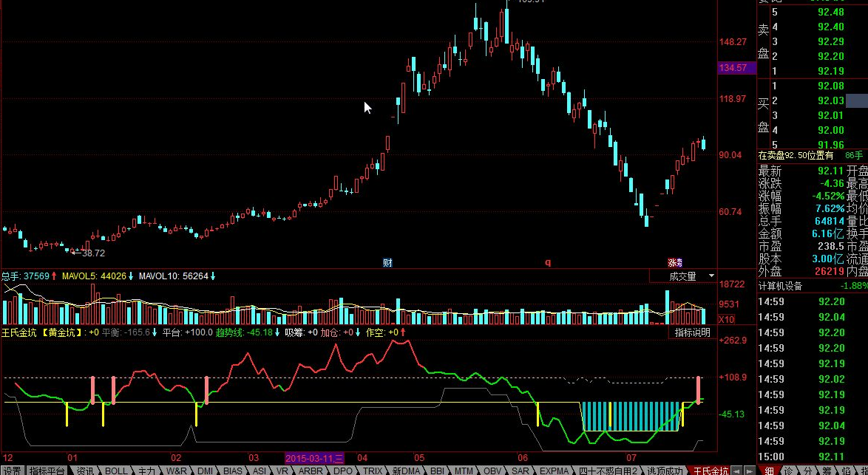Switch to the BBI indicator tab
Screen dimensions: 868x475
(x=437, y=471)
